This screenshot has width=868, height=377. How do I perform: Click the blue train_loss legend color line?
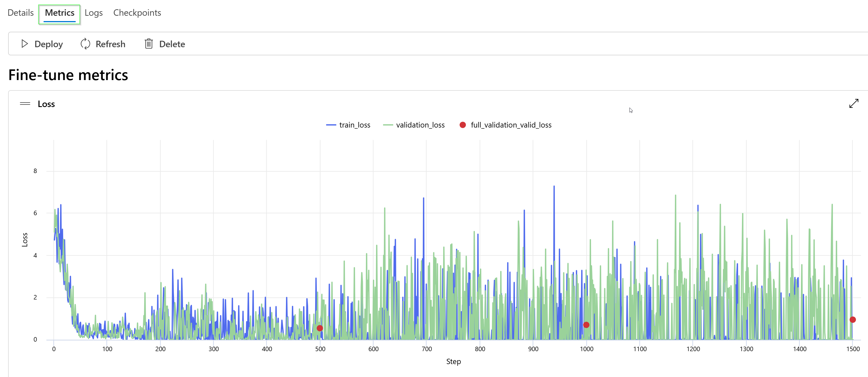tap(331, 125)
